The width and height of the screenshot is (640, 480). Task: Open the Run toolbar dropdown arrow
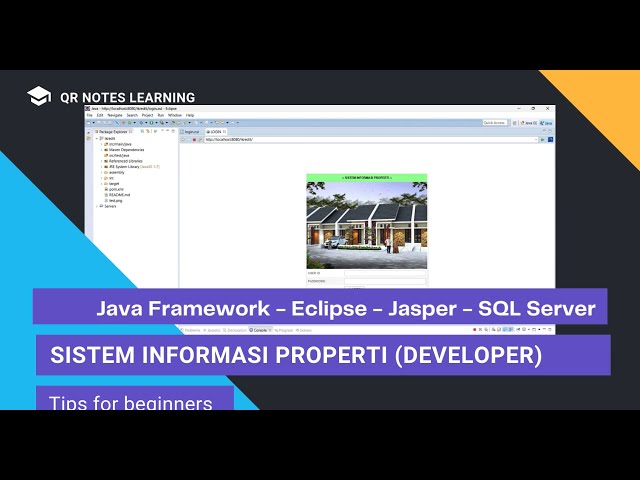(x=156, y=122)
